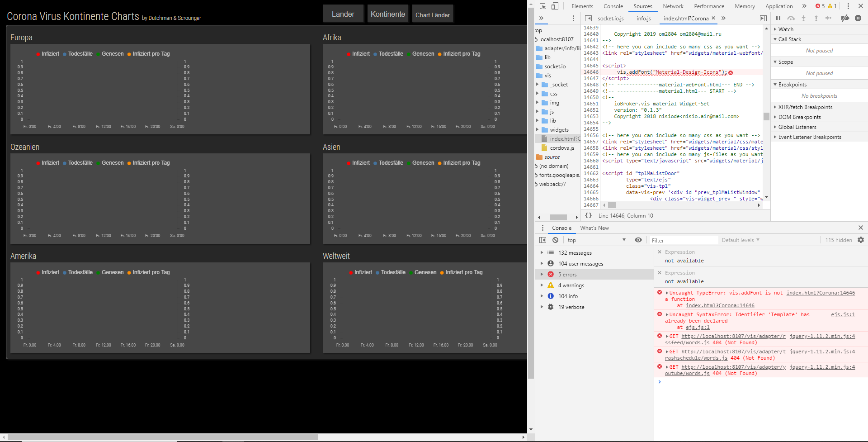
Task: Click the Chart Länder navigation button
Action: pos(433,14)
